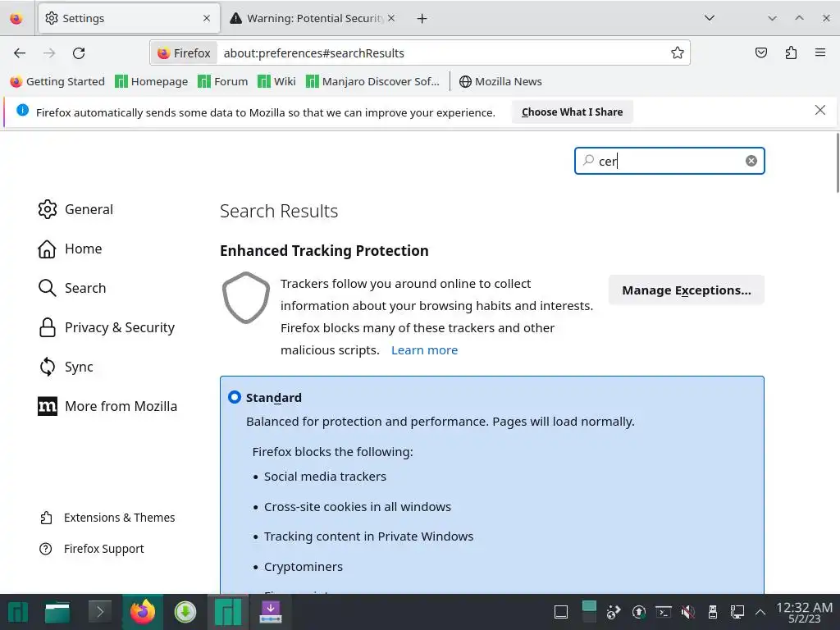Screen dimensions: 840x630
Task: Click the network tray icon
Action: [737, 612]
